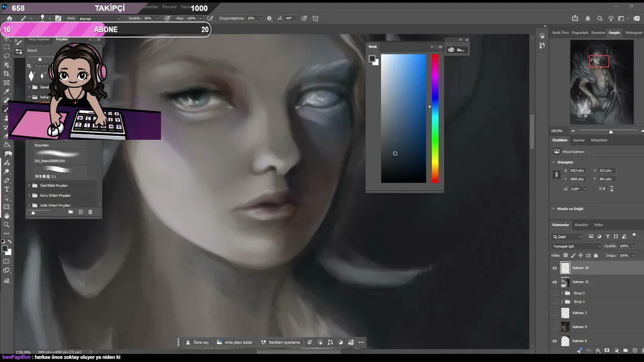The height and width of the screenshot is (362, 644).
Task: Open brush smoothing options gear
Action: point(269,19)
